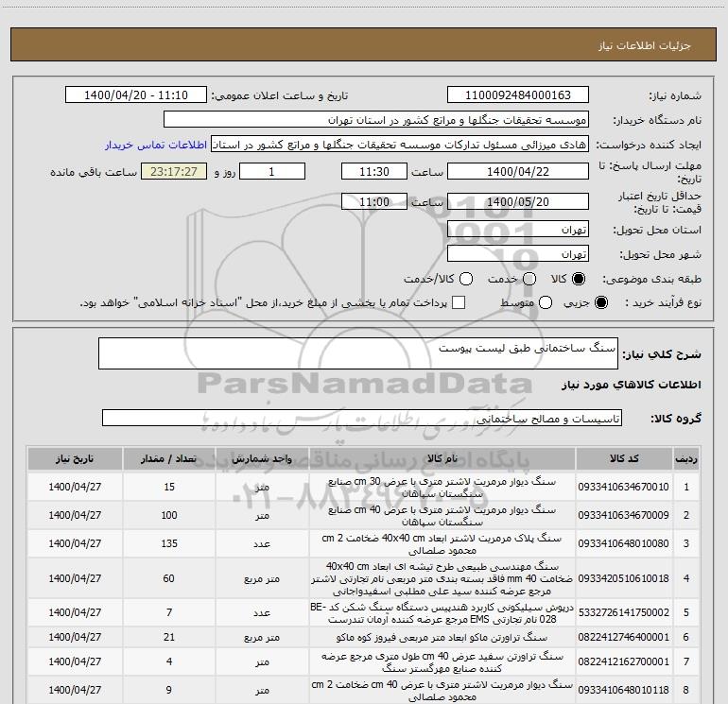Click the response deadline date 1400/04/22
This screenshot has height=704, width=728.
click(518, 171)
